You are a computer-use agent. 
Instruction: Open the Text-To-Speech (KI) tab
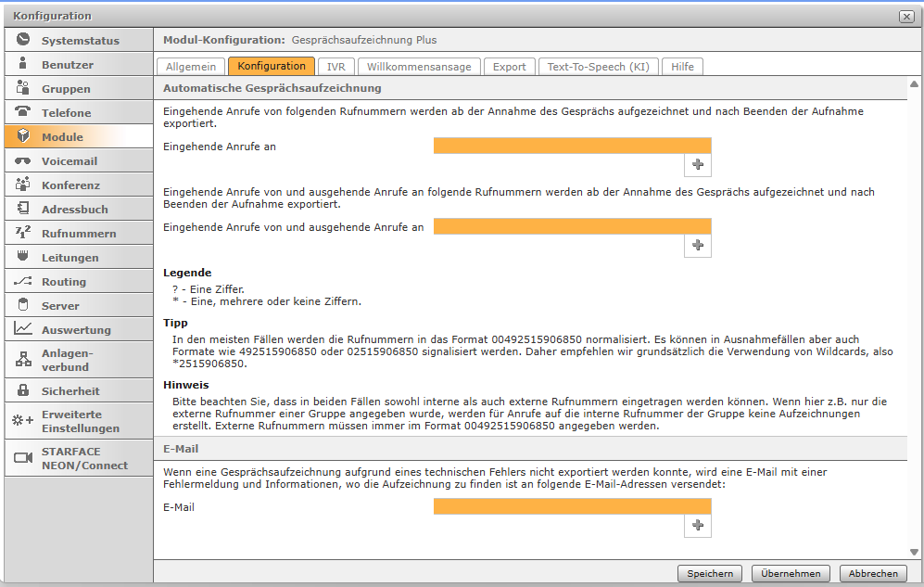tap(598, 67)
